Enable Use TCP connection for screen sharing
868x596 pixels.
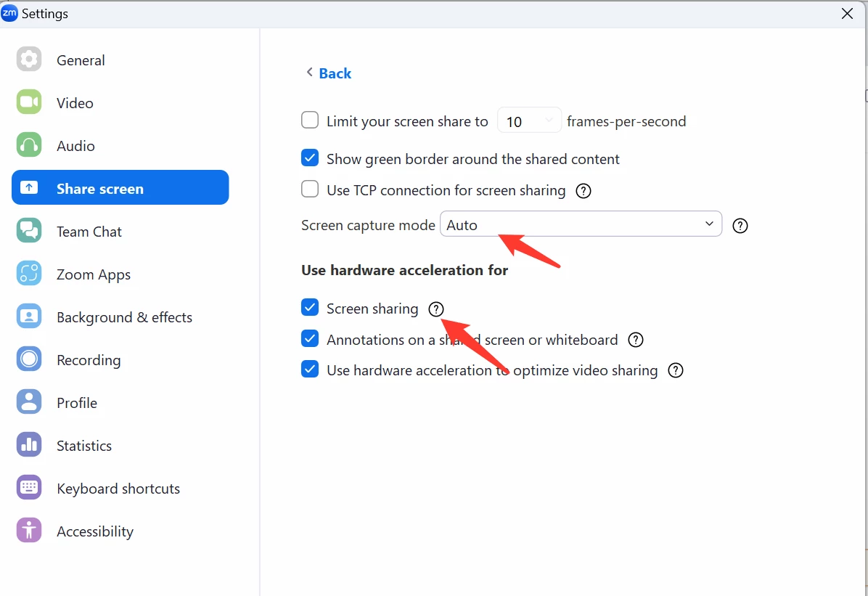coord(310,189)
